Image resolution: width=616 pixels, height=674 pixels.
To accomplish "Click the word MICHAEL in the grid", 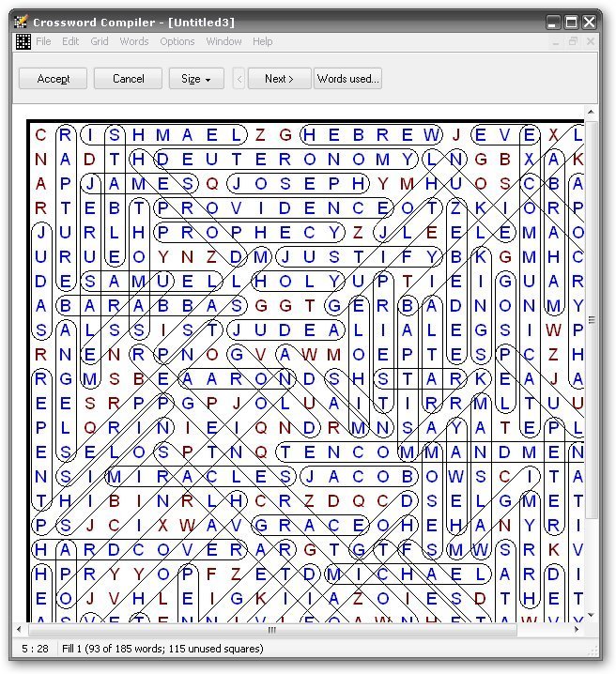I will point(408,574).
